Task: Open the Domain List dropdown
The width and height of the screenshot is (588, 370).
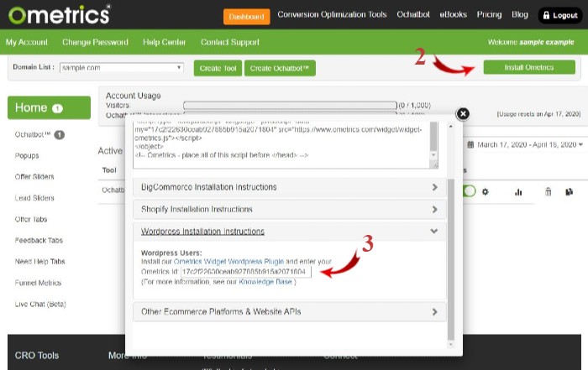Action: point(122,68)
